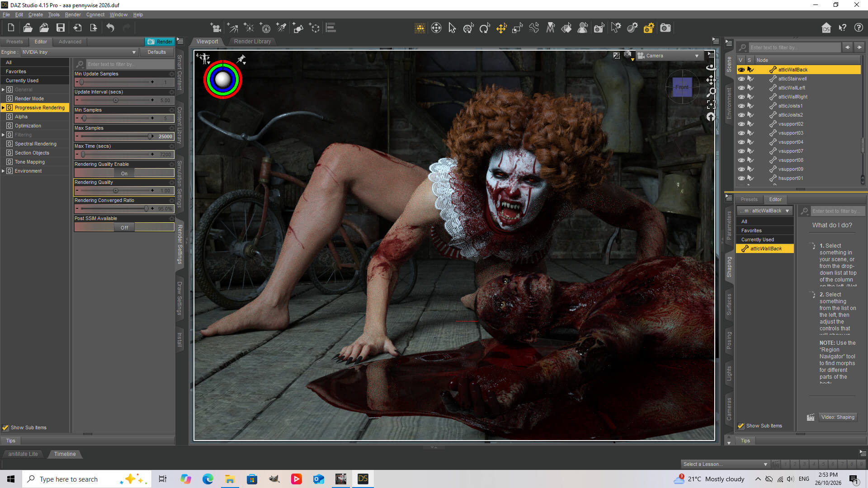Select the Node Selection arrow tool
Screen dimensions: 868x488
click(452, 28)
